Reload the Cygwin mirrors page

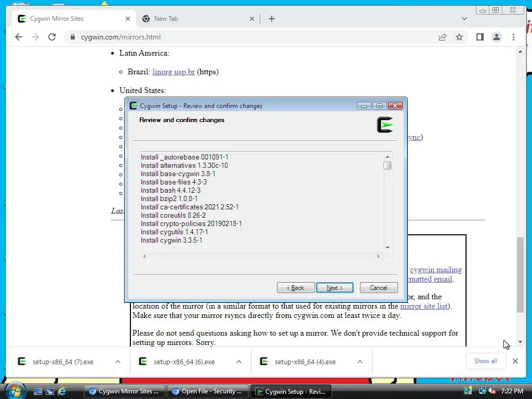[52, 37]
